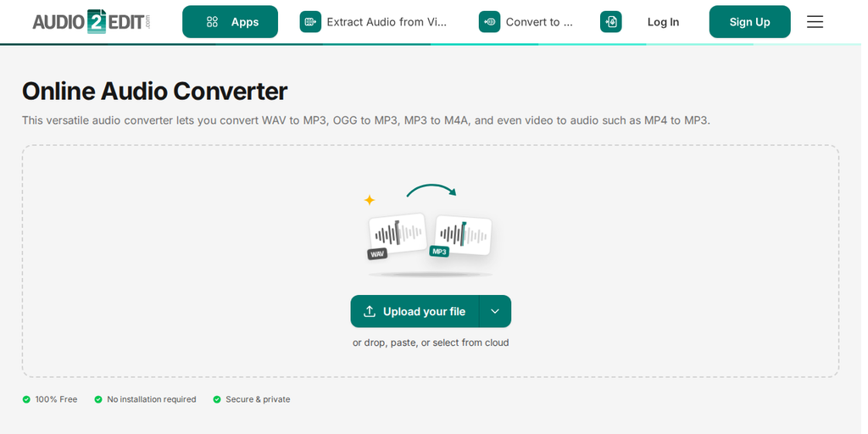Click 'or drop, paste, or select from cloud'

point(431,342)
